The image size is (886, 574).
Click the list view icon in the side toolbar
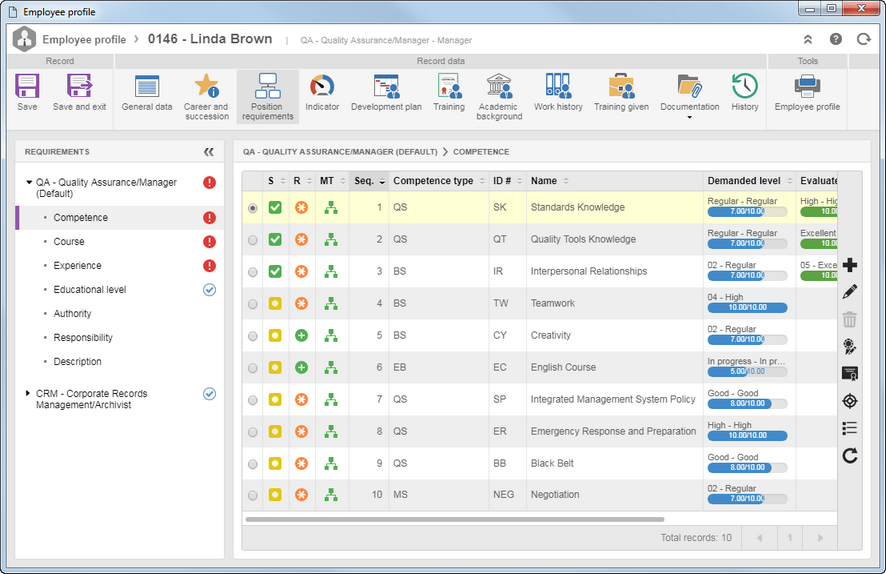850,428
